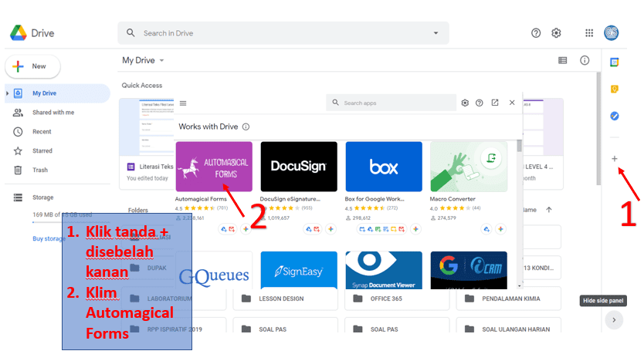Viewport: 644px width, 361px height.
Task: Click Hide side panel chevron button
Action: point(614,320)
